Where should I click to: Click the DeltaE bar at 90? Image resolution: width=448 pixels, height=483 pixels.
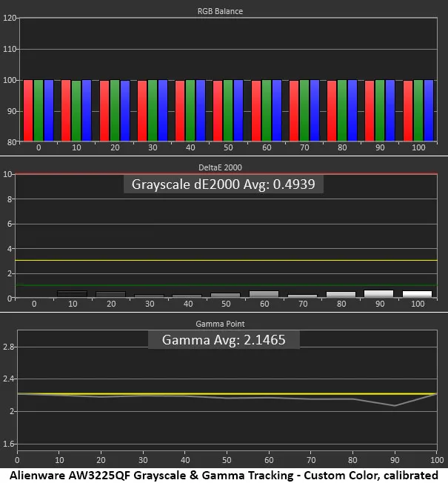378,293
